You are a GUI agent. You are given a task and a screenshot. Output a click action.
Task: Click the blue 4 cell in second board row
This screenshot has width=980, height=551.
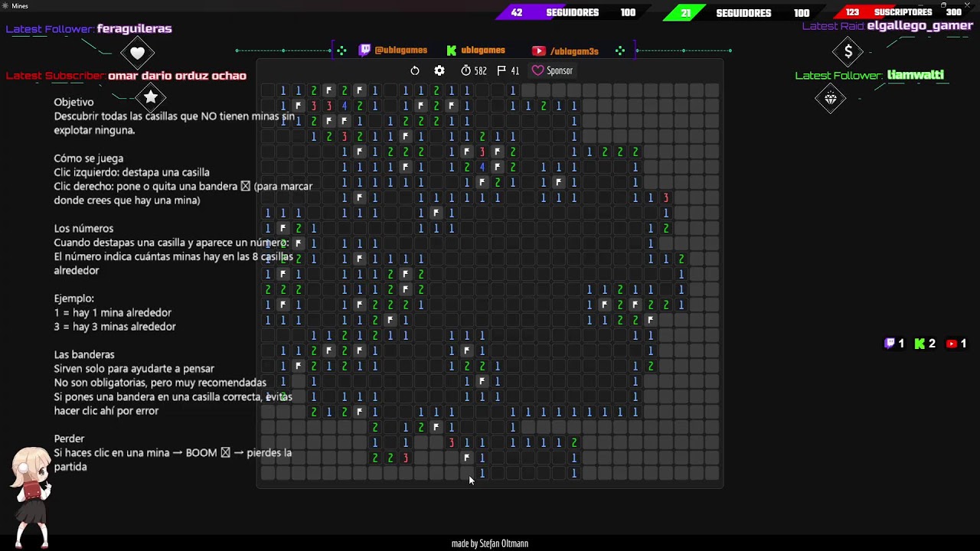tap(345, 106)
